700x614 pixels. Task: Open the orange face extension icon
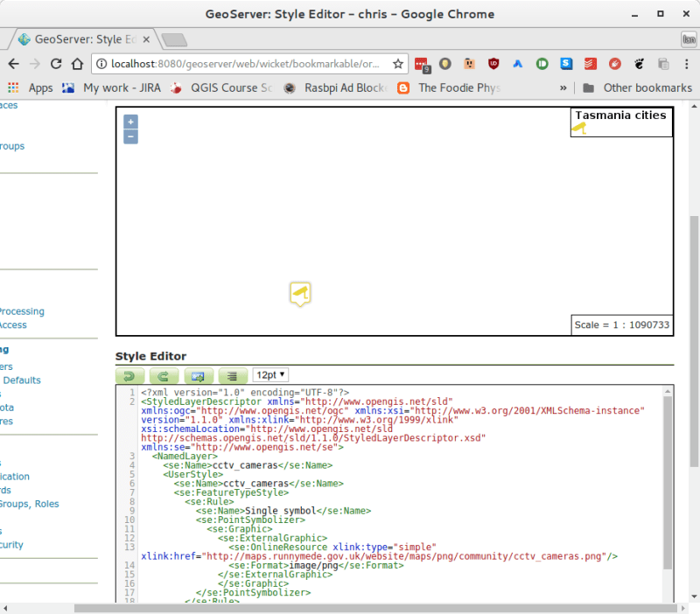pyautogui.click(x=469, y=64)
